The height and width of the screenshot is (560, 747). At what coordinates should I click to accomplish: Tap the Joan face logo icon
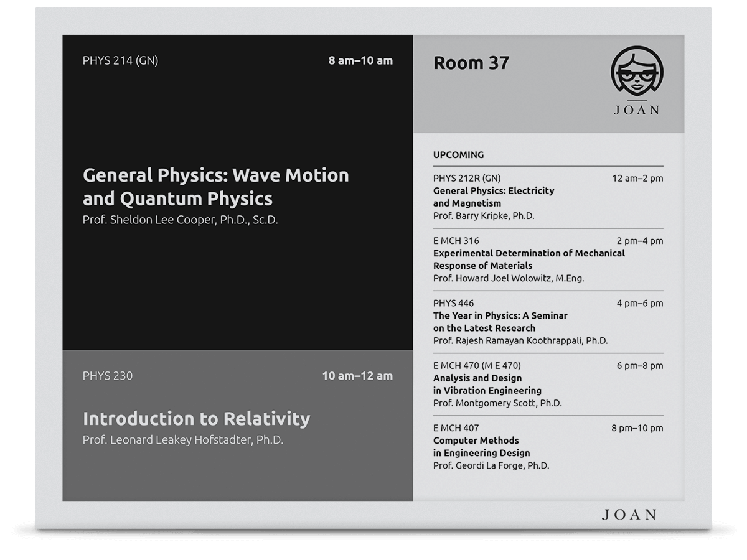pyautogui.click(x=637, y=71)
